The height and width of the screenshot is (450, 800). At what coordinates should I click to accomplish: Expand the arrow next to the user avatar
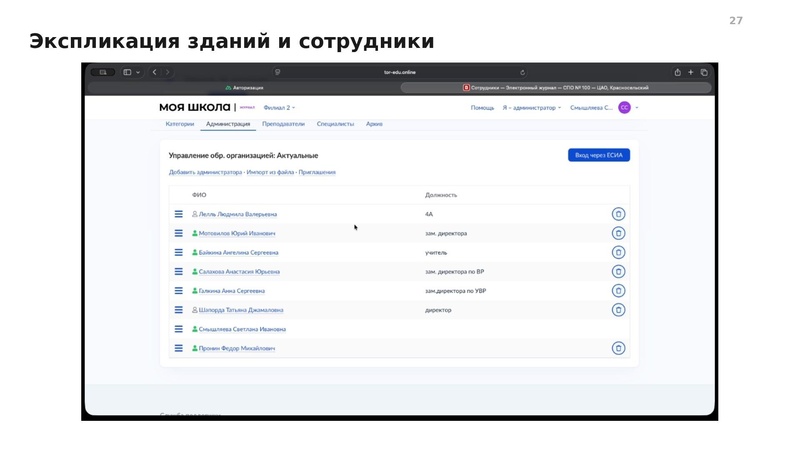coord(637,108)
